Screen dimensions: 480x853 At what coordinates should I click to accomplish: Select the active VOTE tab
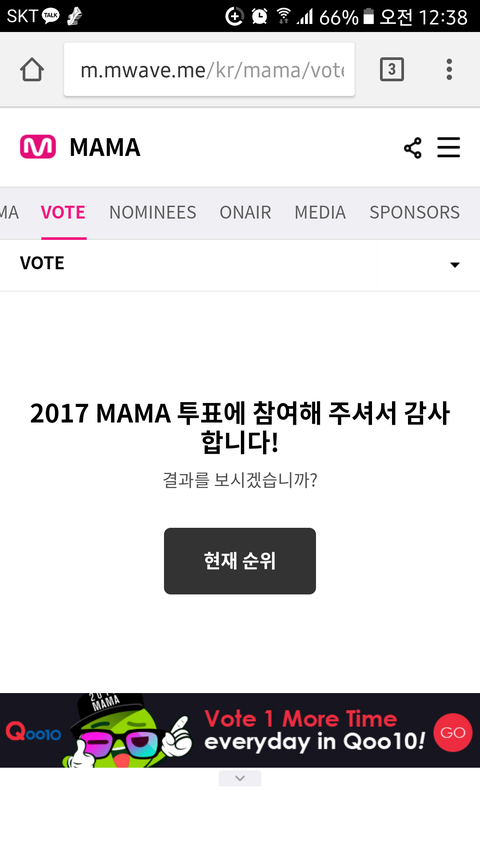coord(63,212)
